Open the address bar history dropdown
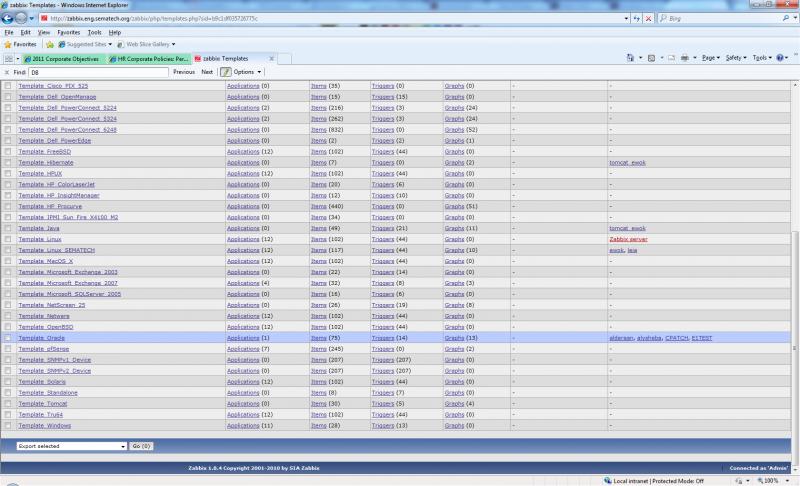The image size is (800, 486). pyautogui.click(x=627, y=18)
